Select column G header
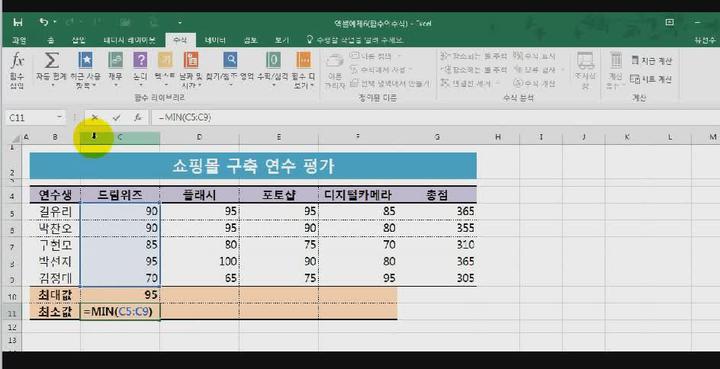Screen dimensions: 720x369 pos(437,137)
